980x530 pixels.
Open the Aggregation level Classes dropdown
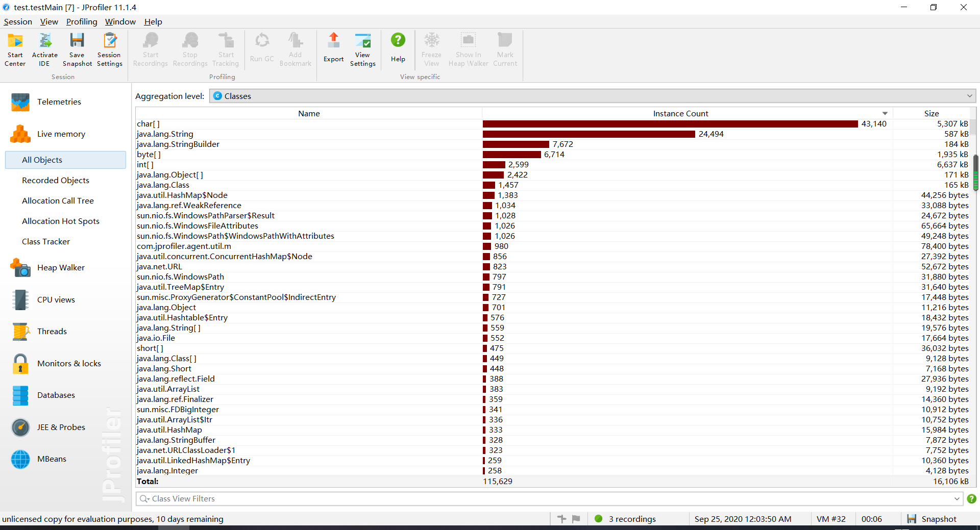click(x=593, y=96)
